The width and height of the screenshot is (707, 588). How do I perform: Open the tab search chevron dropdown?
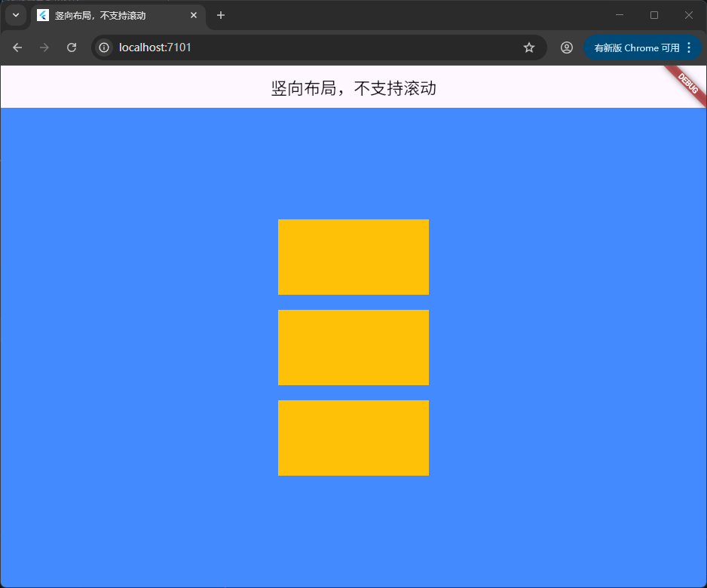click(16, 15)
